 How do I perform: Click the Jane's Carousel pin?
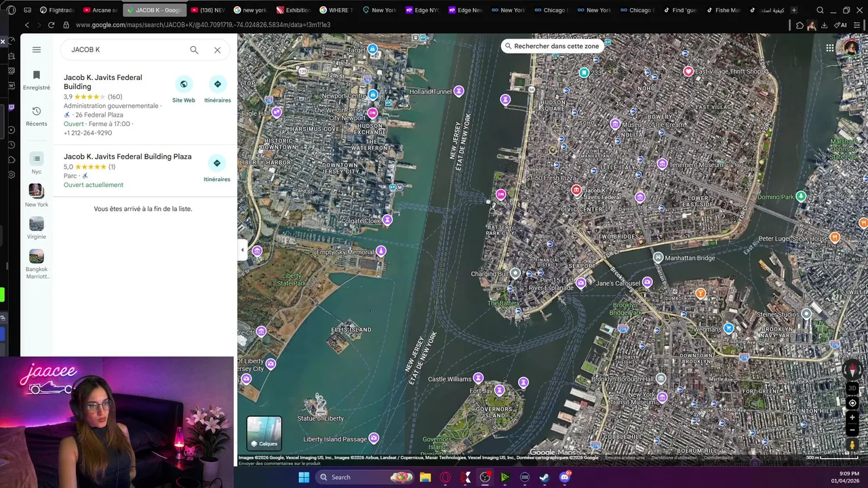point(648,282)
